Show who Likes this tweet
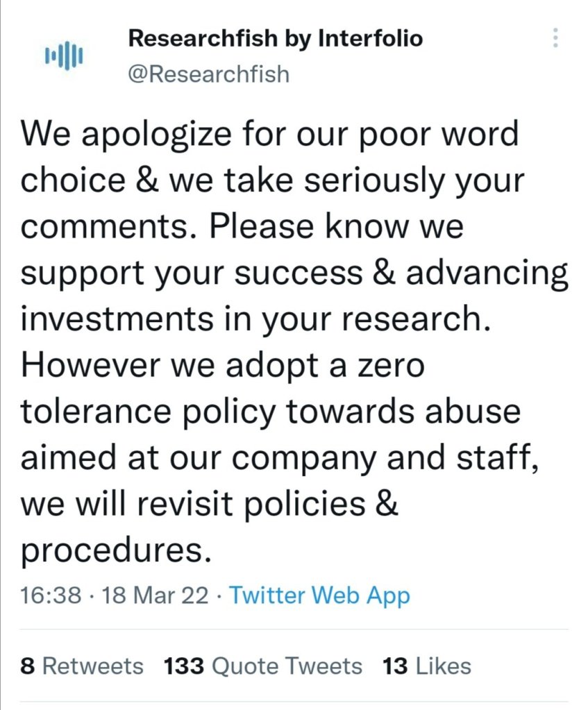Viewport: 588px width, 710px height. tap(442, 666)
